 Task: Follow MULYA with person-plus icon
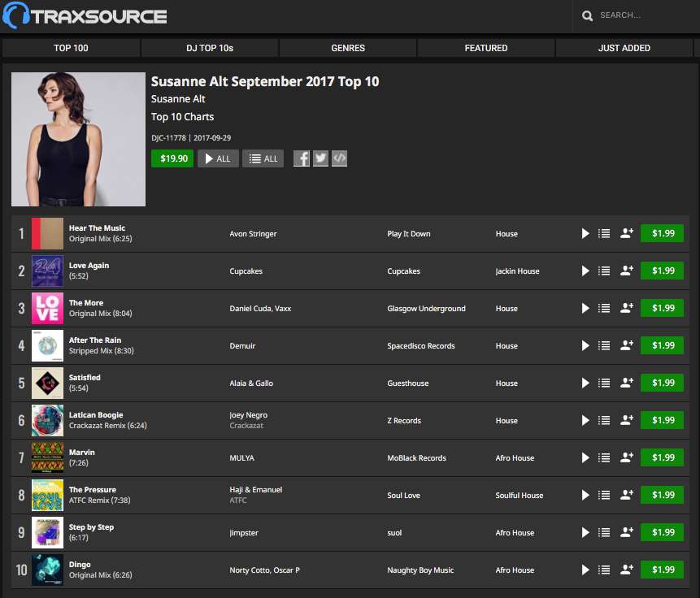click(x=627, y=457)
